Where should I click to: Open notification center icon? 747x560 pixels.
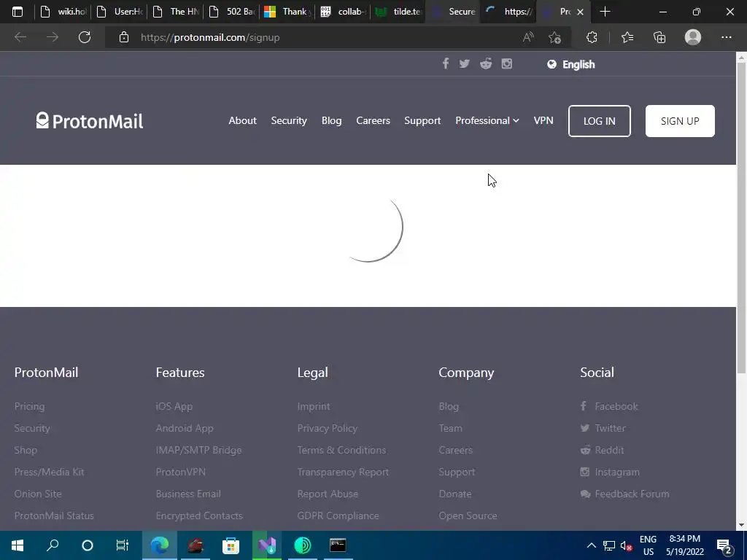(724, 545)
